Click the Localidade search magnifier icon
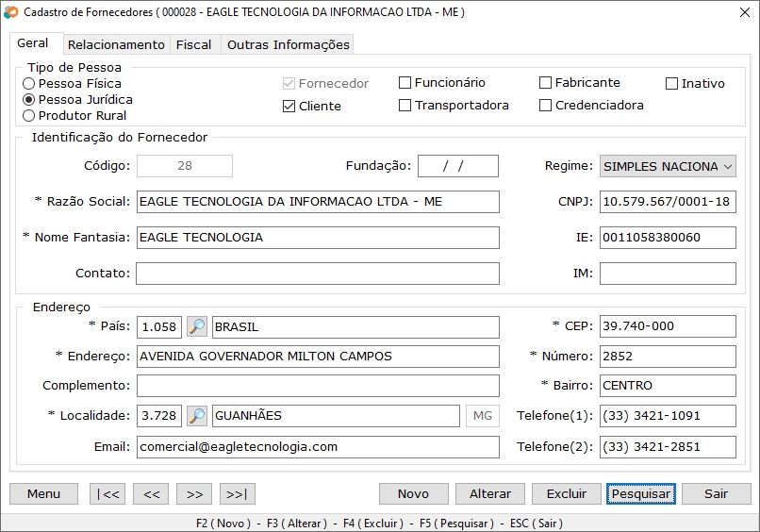 click(197, 416)
